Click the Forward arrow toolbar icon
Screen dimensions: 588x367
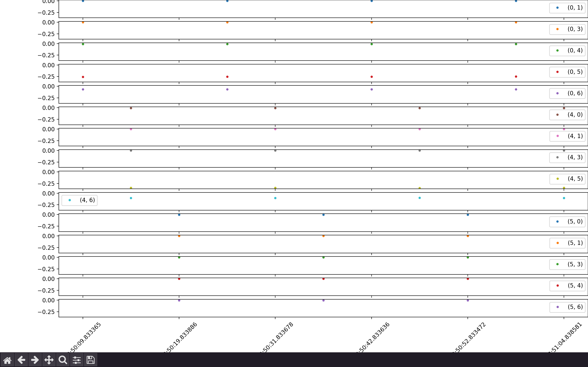[35, 360]
